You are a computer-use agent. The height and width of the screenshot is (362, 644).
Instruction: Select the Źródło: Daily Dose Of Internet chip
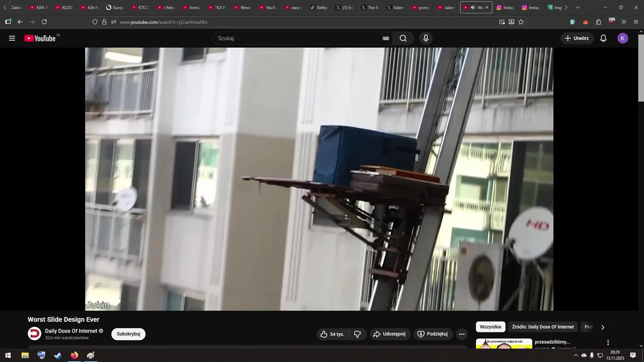coord(543,327)
